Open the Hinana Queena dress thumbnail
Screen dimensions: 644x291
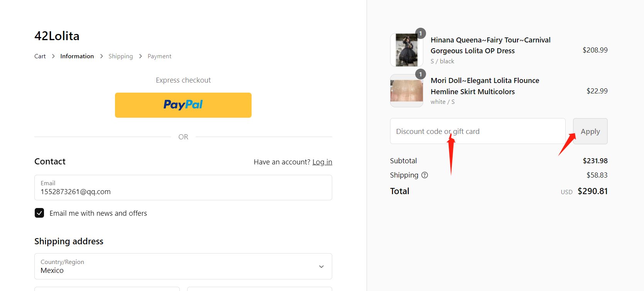(x=407, y=50)
